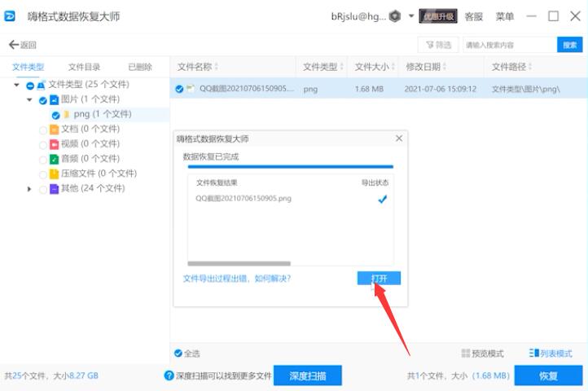588x391 pixels.
Task: Open 客服 customer service
Action: (x=474, y=16)
